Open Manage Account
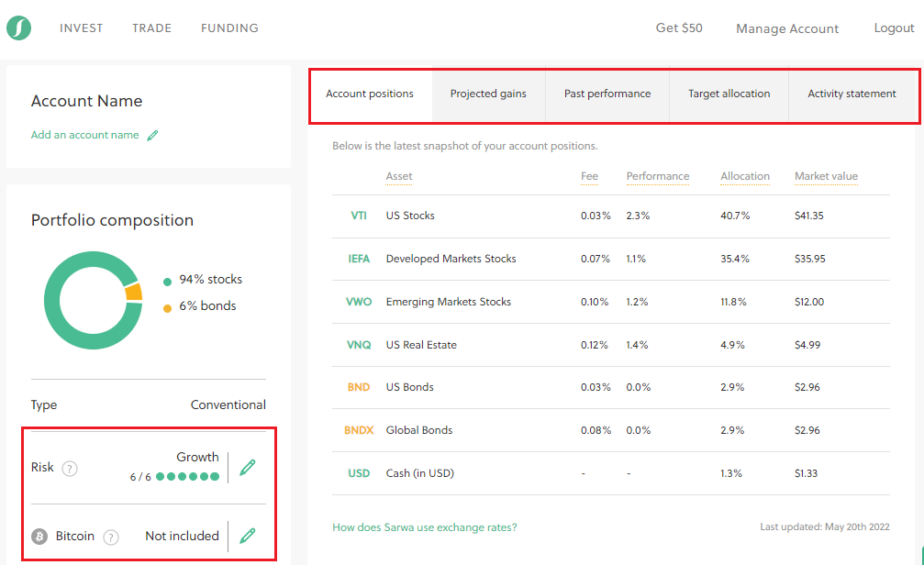Viewport: 924px width, 565px height. pyautogui.click(x=786, y=28)
